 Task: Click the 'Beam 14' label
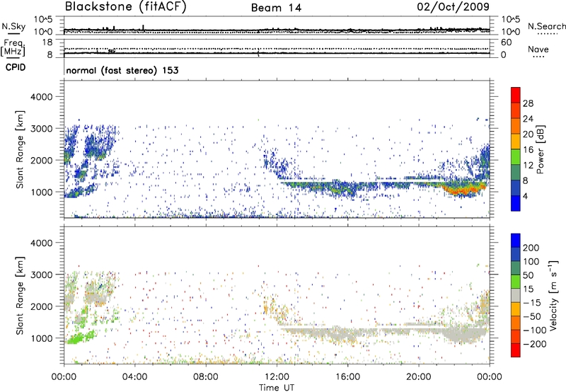coord(276,8)
